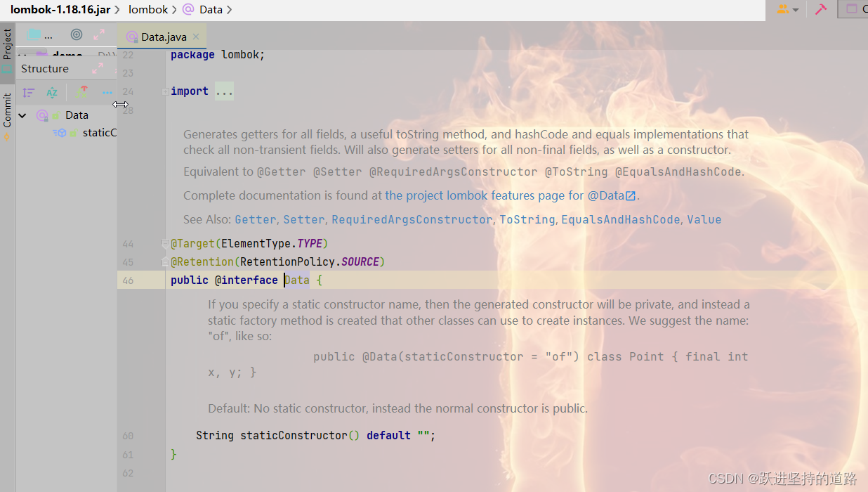The image size is (868, 492).
Task: Click the annotation icon beside Data in Structure
Action: point(42,115)
